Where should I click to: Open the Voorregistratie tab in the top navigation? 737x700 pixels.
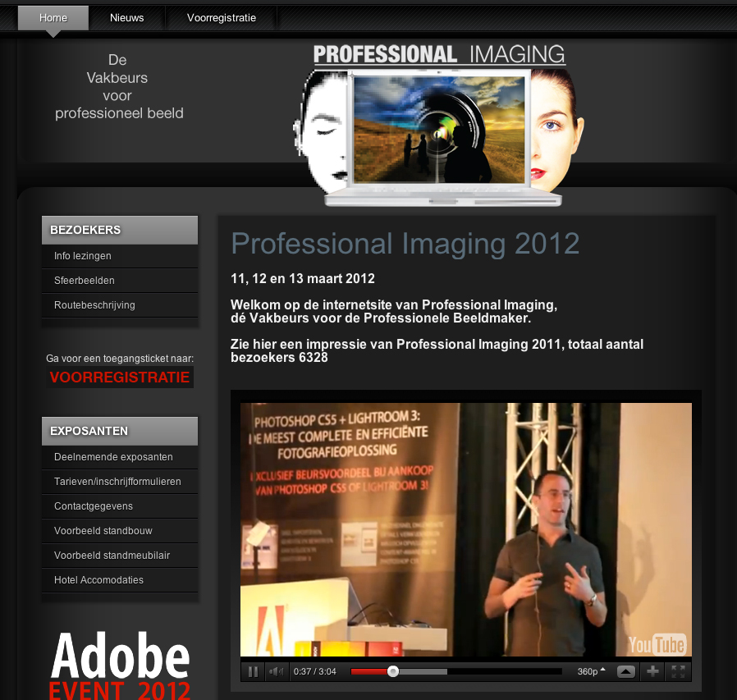tap(222, 18)
